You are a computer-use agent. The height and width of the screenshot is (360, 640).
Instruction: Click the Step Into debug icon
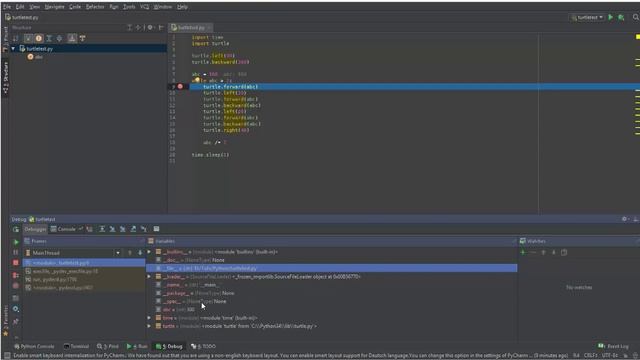pos(112,229)
